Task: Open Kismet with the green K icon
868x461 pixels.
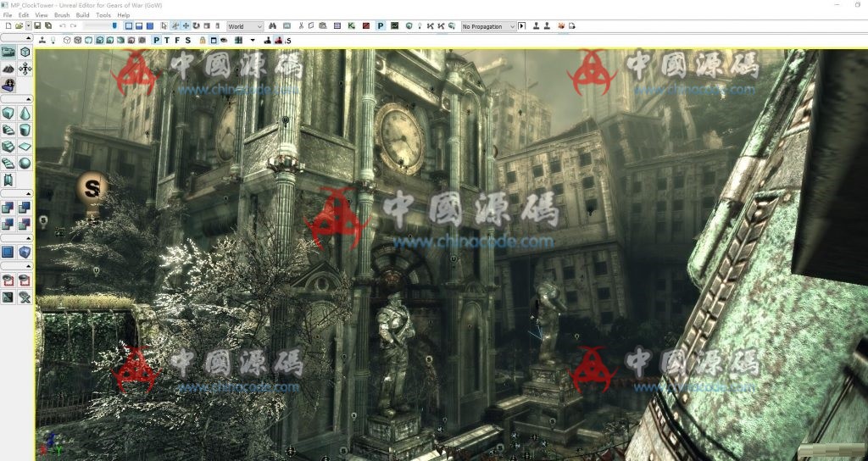Action: 351,26
